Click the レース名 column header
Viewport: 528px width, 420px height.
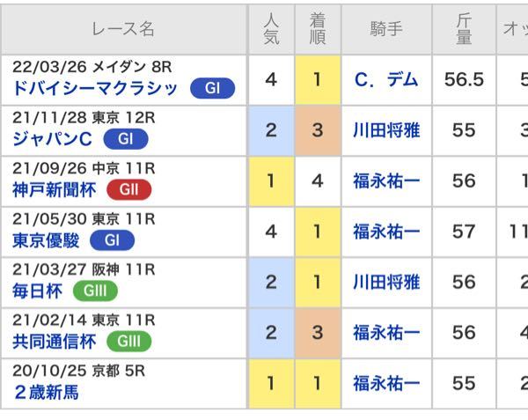(x=122, y=29)
